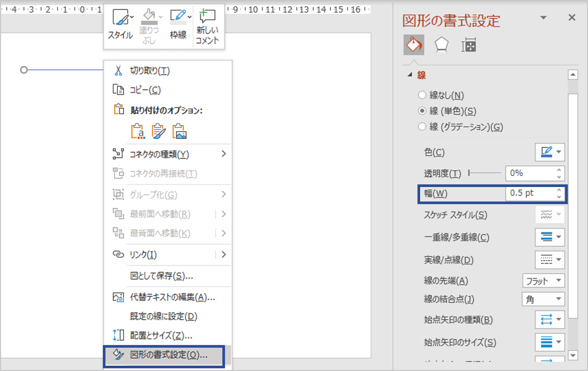Increase 幅 using the up spinner
588x371 pixels.
tap(559, 190)
